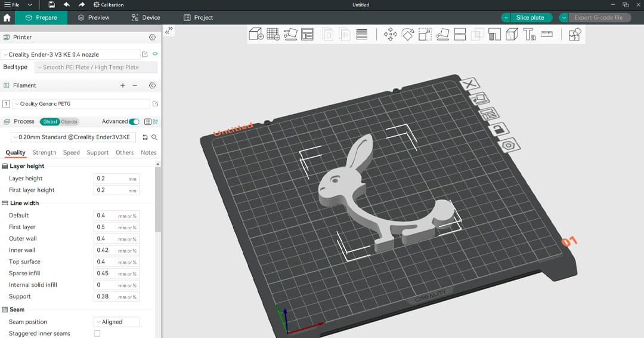Click the Save icon in title bar
This screenshot has height=338, width=644.
point(52,5)
